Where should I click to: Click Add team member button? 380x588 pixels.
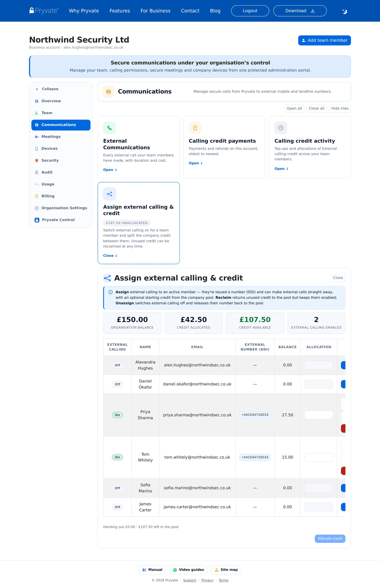pyautogui.click(x=324, y=40)
